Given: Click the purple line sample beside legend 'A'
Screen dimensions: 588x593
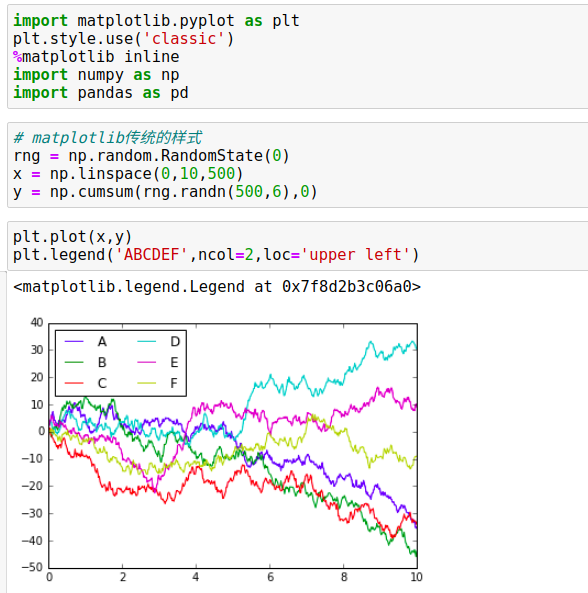Looking at the screenshot, I should point(74,342).
